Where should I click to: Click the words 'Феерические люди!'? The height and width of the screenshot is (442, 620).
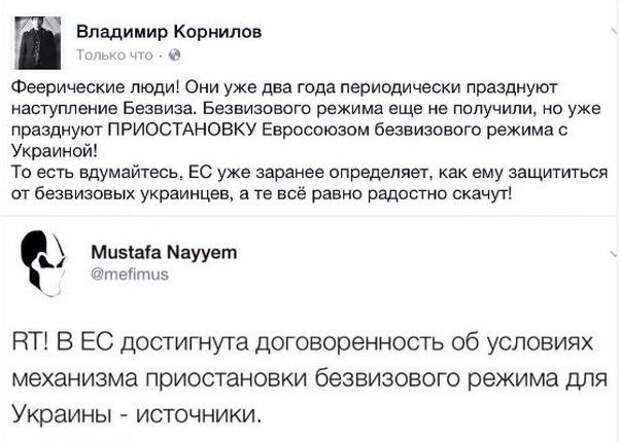coord(95,87)
